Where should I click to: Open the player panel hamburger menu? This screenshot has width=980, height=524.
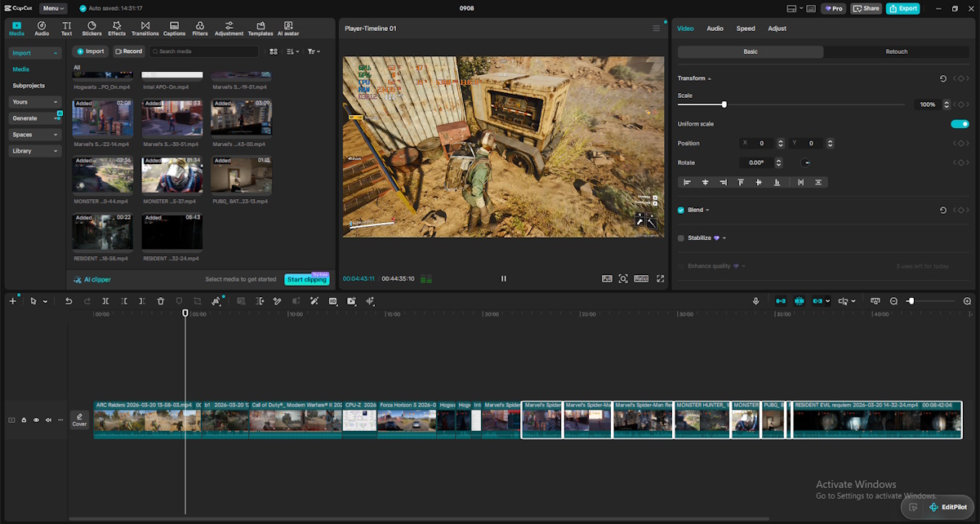coord(656,29)
